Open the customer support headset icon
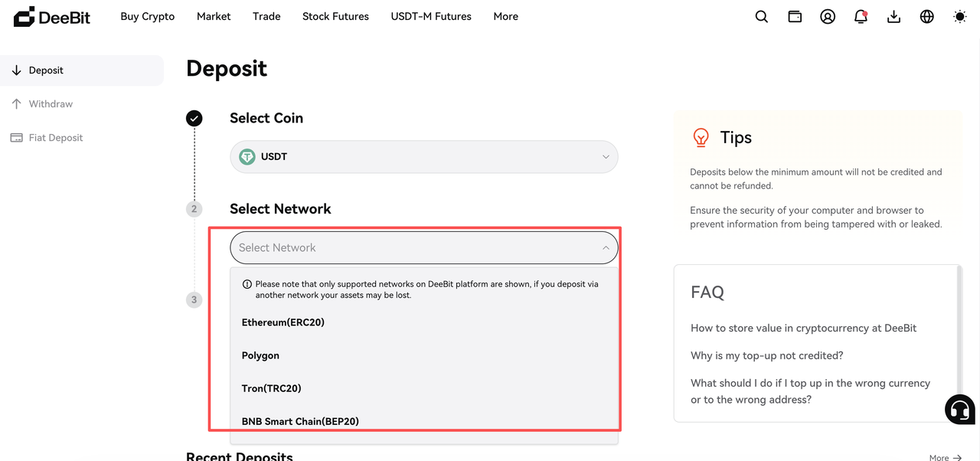Viewport: 980px width, 461px height. pyautogui.click(x=960, y=409)
